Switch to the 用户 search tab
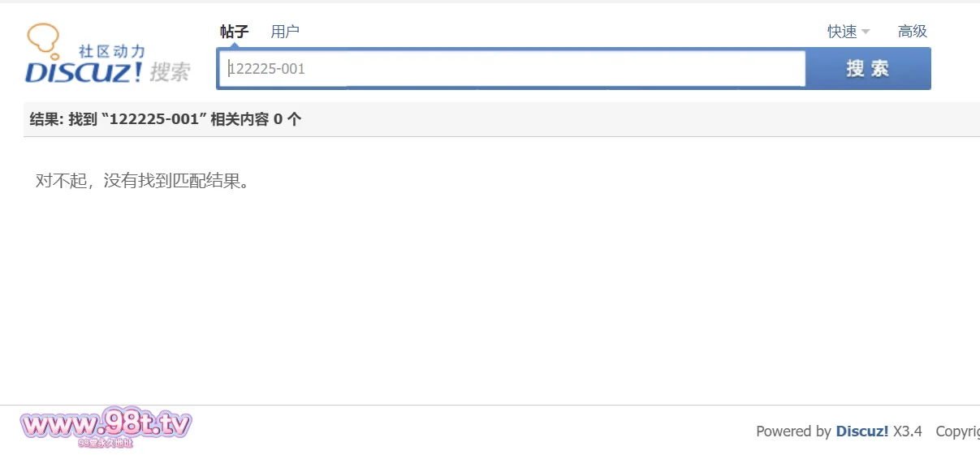 click(285, 32)
